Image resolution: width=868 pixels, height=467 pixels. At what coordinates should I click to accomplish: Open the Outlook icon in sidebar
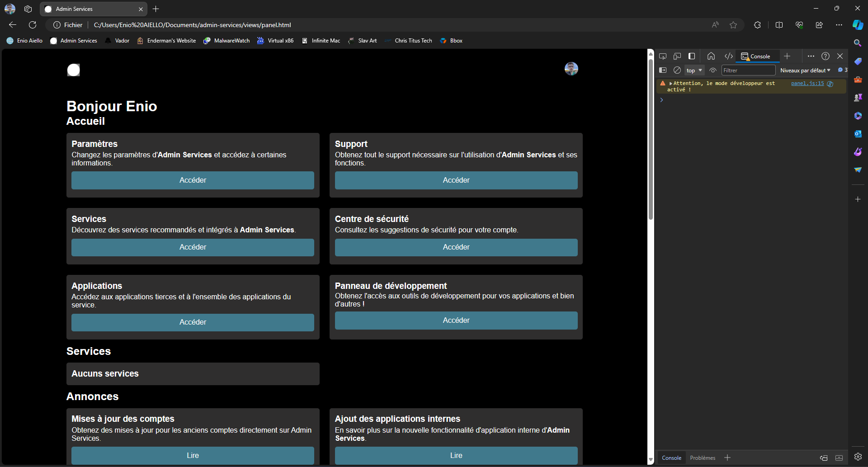pos(858,134)
